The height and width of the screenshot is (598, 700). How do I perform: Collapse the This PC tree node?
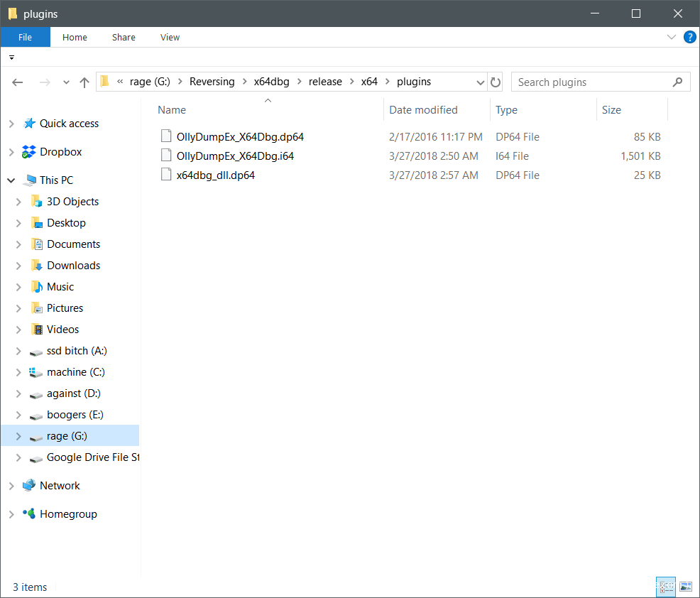[x=11, y=180]
